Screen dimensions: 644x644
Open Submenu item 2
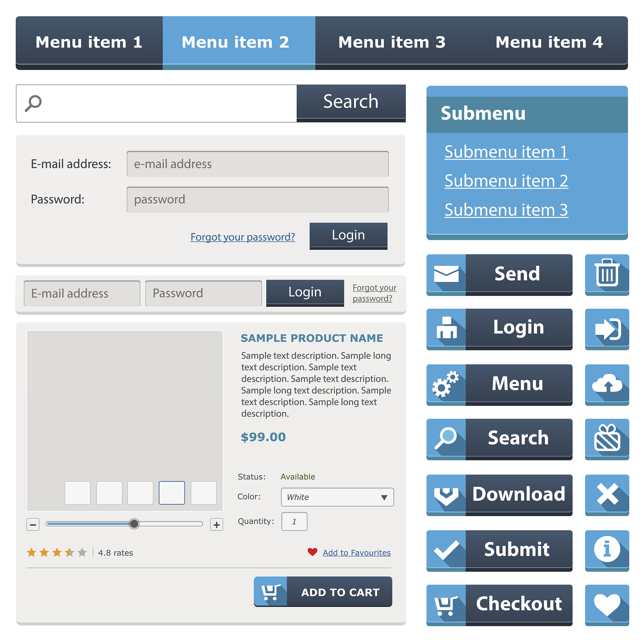pos(506,181)
